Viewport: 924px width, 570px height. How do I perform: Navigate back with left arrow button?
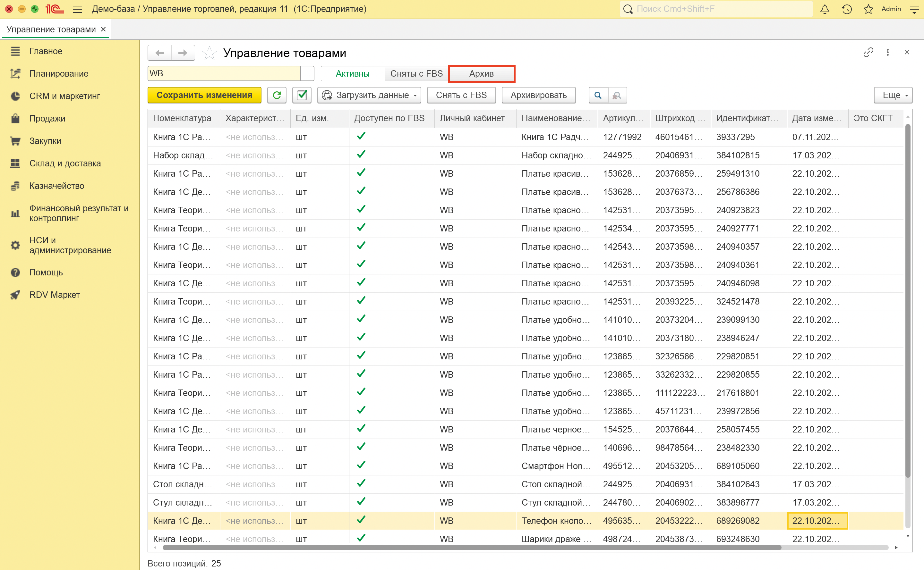pyautogui.click(x=159, y=53)
